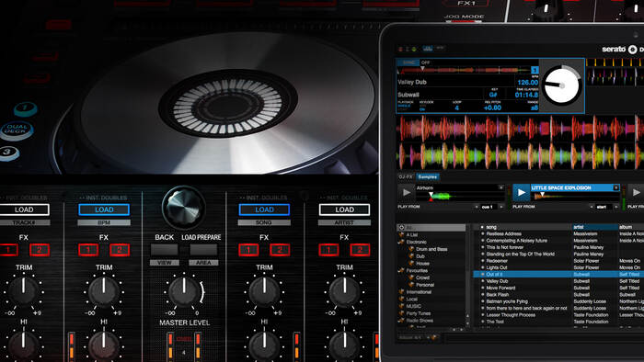Screen dimensions: 644x362
Task: Click the TRIM knob in the BPM channel
Action: [103, 292]
